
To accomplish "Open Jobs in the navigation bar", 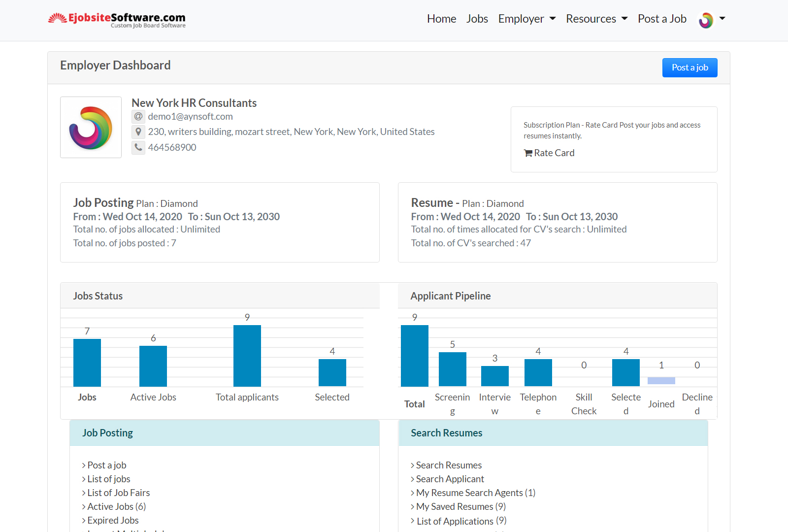I will coord(477,19).
